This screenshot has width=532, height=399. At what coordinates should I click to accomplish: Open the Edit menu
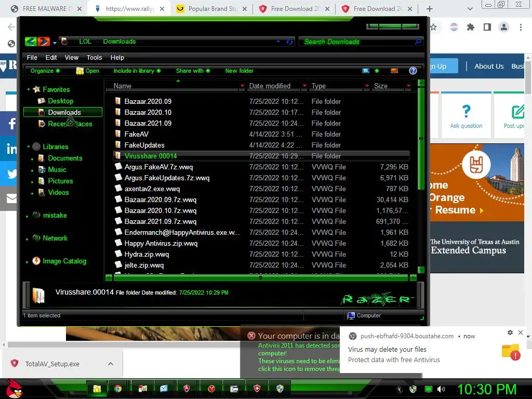[x=51, y=57]
